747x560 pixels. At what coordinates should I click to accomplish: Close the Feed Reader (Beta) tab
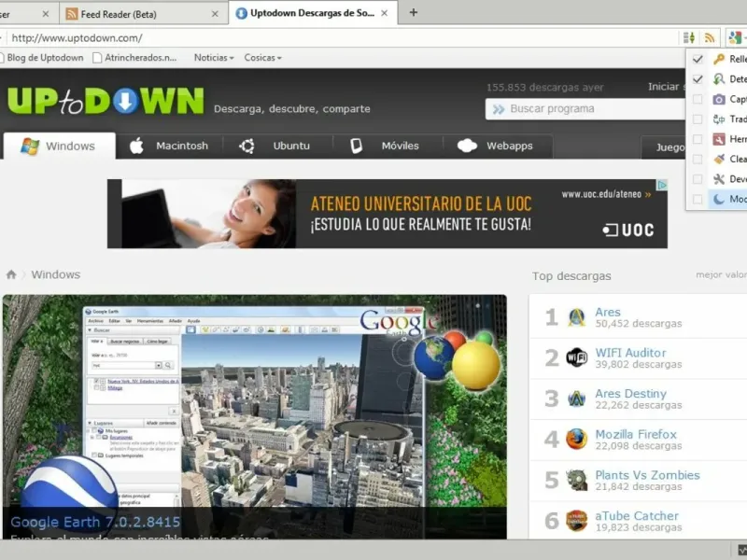pyautogui.click(x=215, y=14)
